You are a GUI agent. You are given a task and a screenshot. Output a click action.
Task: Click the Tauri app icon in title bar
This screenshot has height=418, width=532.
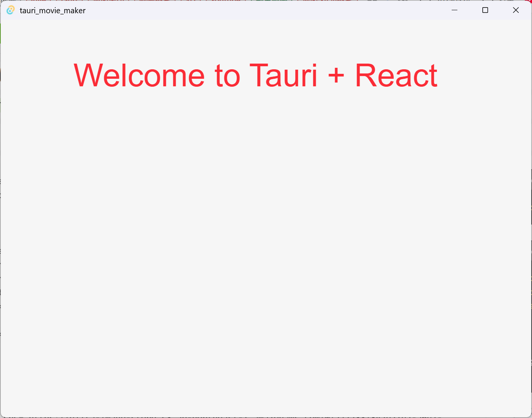click(x=11, y=10)
